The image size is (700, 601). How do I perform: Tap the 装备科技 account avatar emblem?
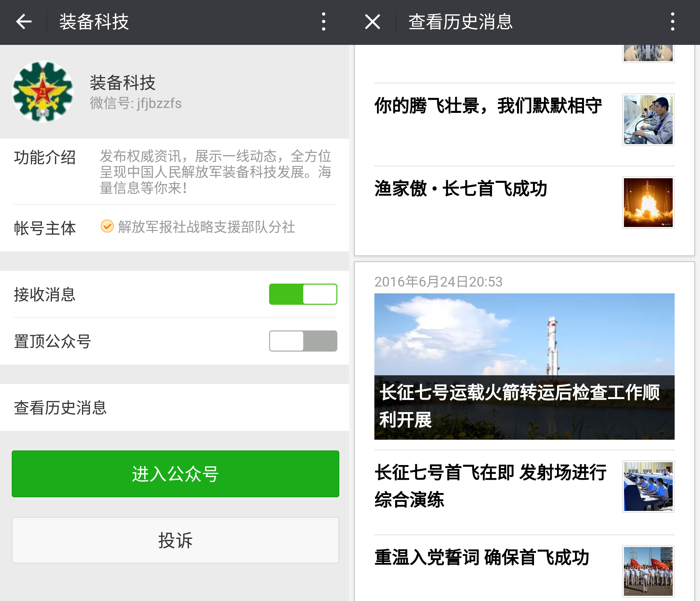coord(43,92)
